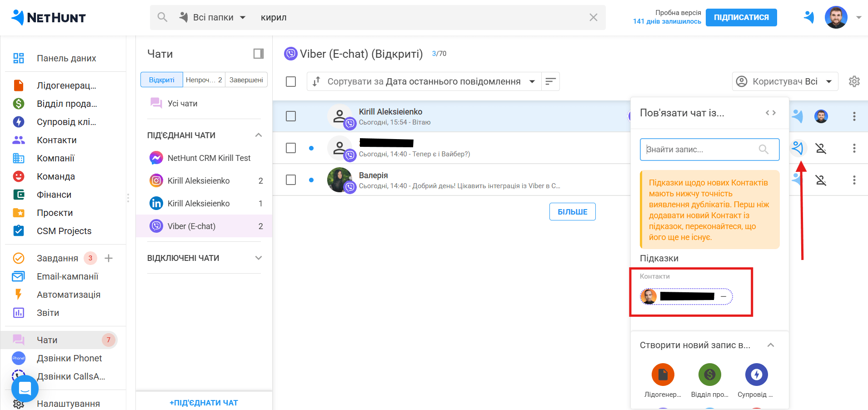Toggle the link panel expand arrows icon
Viewport: 868px width, 410px height.
771,113
